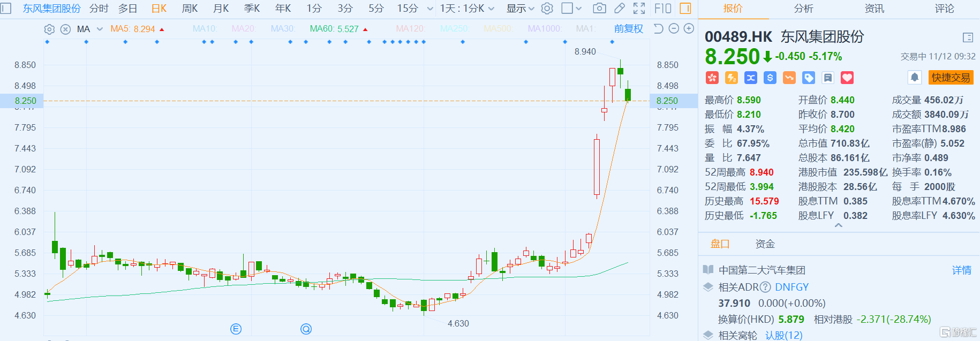The width and height of the screenshot is (980, 341).
Task: Select the 日K daily candlestick tab
Action: [x=159, y=9]
